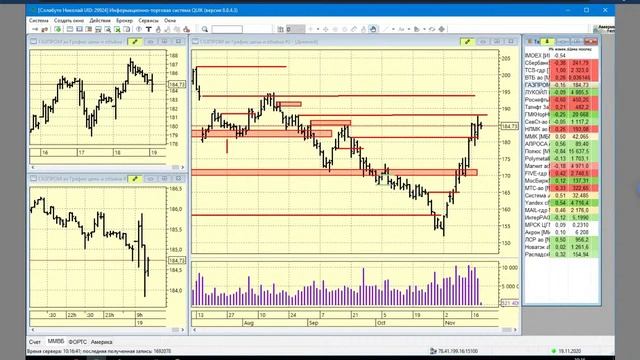This screenshot has height=360, width=640.
Task: Select the АЛРОСА row in watchlist
Action: (561, 144)
